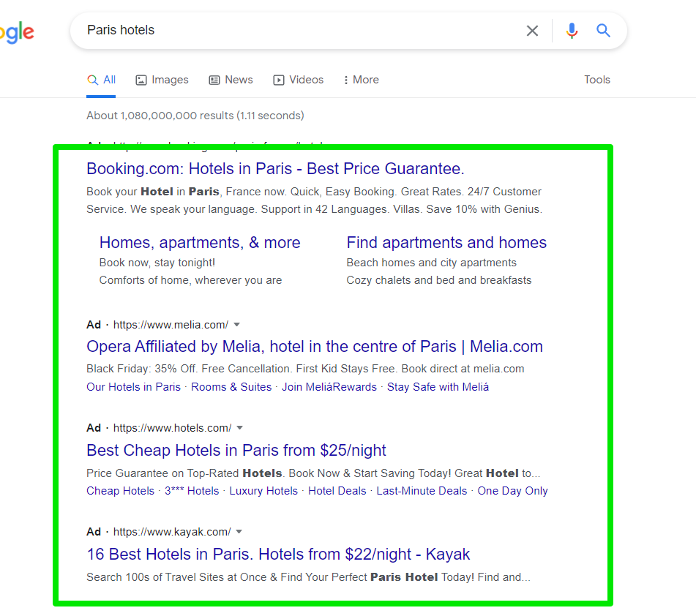This screenshot has height=616, width=696.
Task: Open the '3*** Hotels' sitelink
Action: (x=192, y=491)
